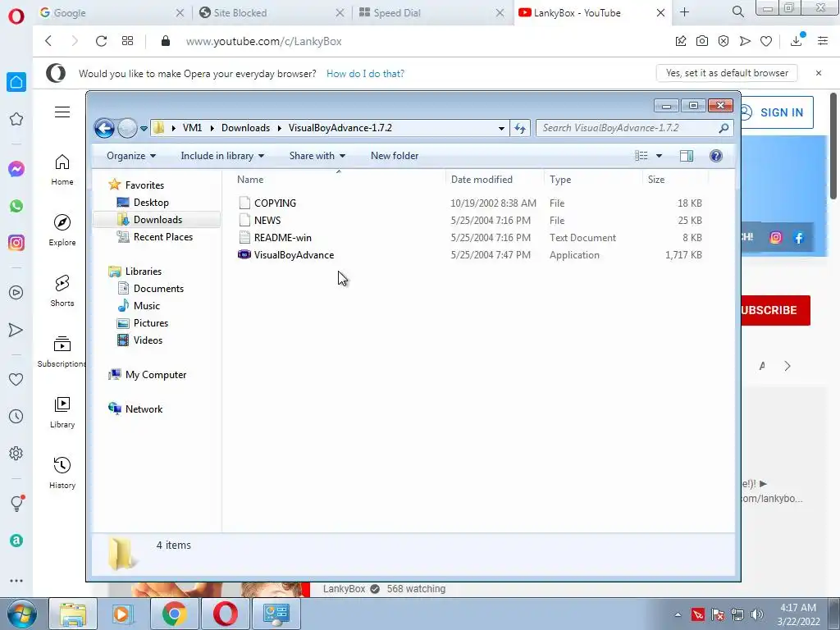Switch to Site Blocked tab
840x630 pixels.
click(272, 13)
